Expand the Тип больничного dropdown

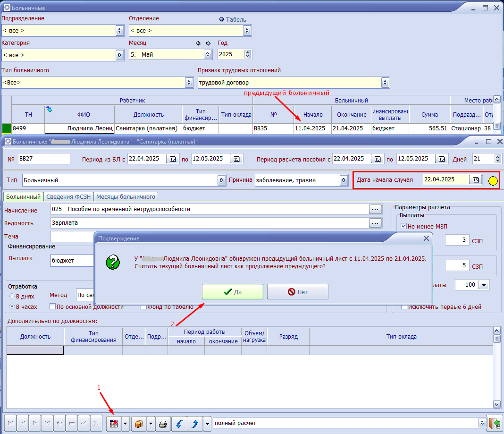(x=189, y=82)
